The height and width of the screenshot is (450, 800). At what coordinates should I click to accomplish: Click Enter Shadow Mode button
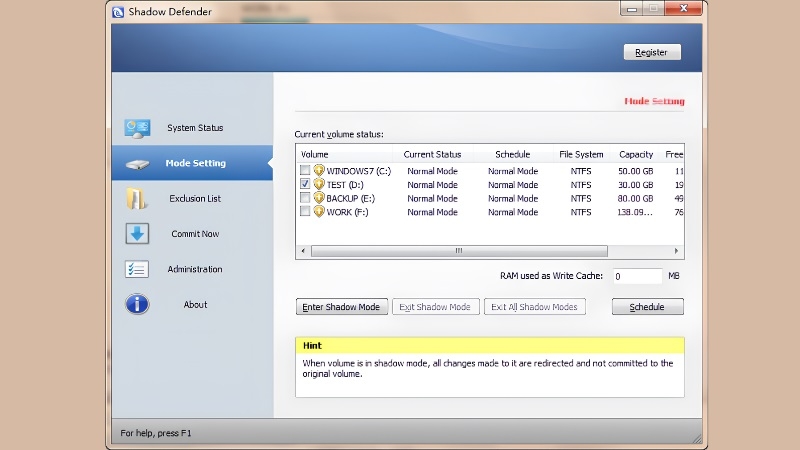(x=341, y=307)
